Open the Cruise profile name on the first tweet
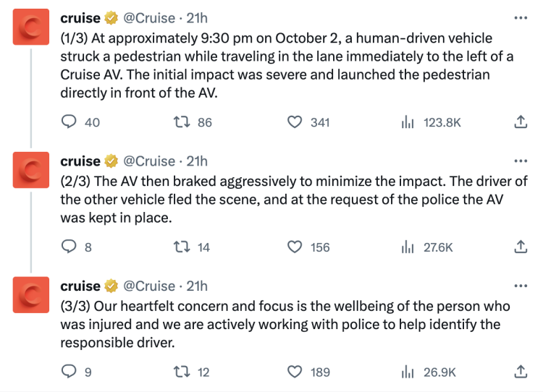The width and height of the screenshot is (543, 392). [80, 17]
